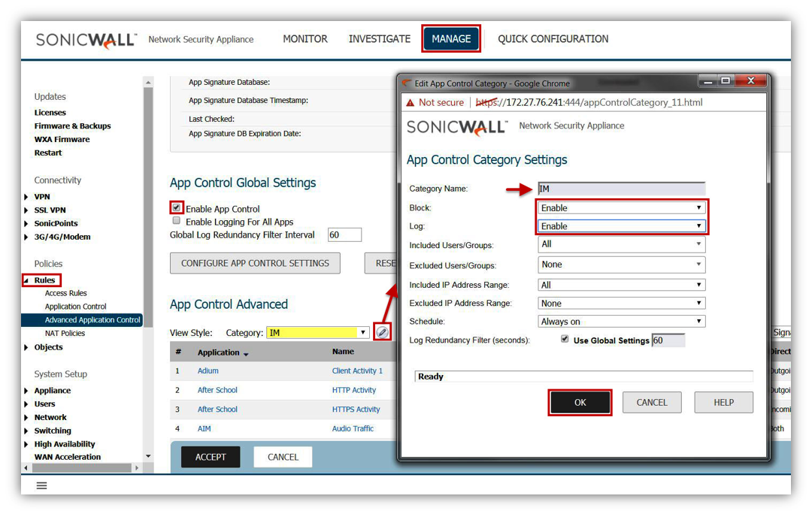Click CONFIGURE APP CONTROL SETTINGS button
Screen dimensions: 812x517
coord(255,263)
